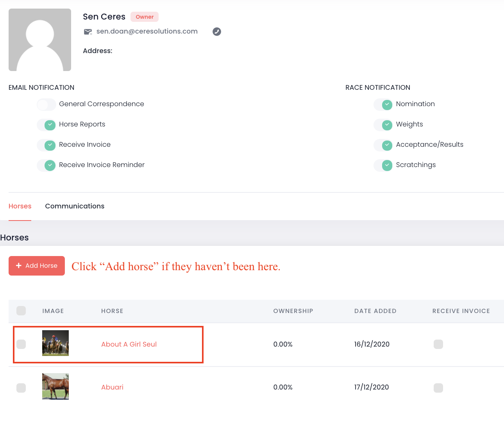Click the envelope icon next to email address

[88, 32]
